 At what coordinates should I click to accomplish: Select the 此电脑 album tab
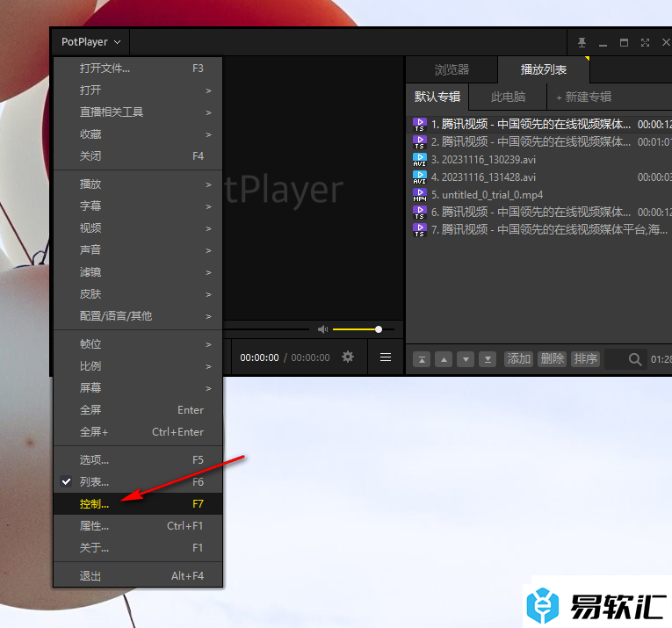click(508, 97)
